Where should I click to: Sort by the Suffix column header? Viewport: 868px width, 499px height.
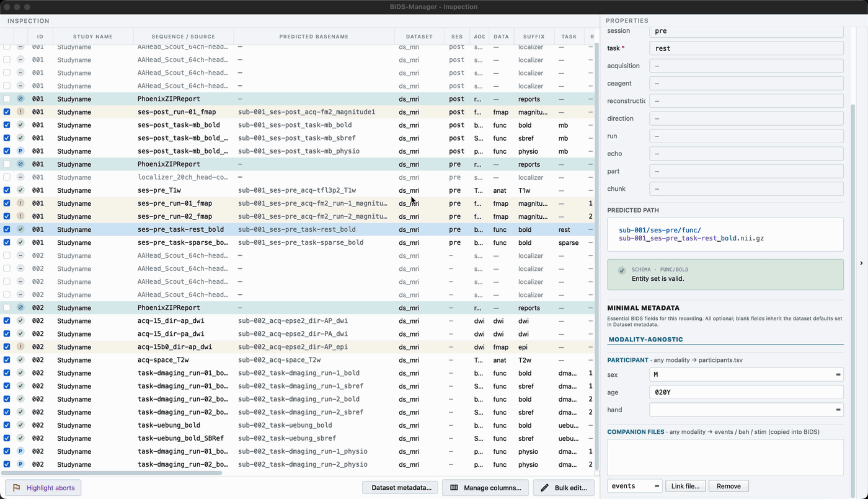coord(534,37)
